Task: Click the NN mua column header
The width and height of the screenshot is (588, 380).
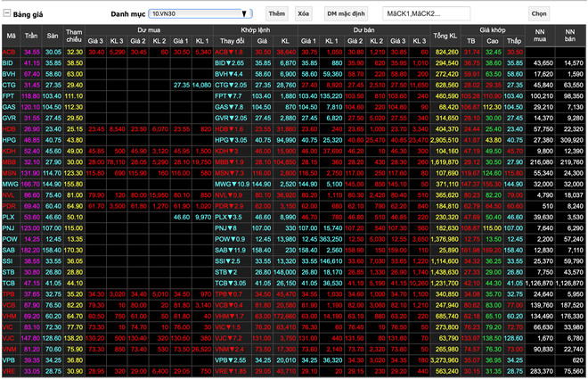Action: [x=539, y=37]
